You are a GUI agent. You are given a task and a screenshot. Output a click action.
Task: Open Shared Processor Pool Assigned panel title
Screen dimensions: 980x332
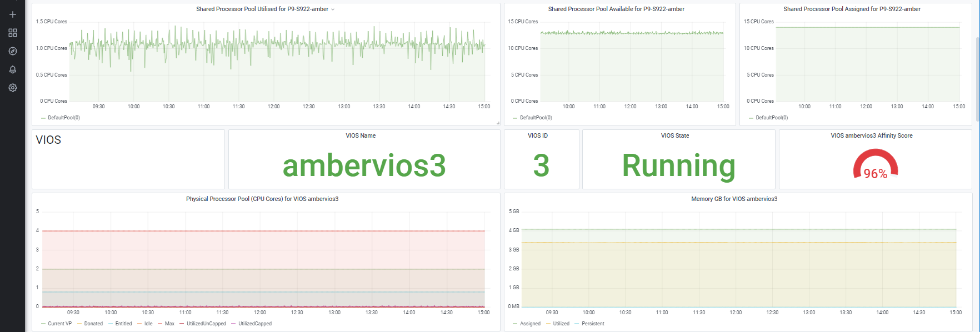click(852, 9)
